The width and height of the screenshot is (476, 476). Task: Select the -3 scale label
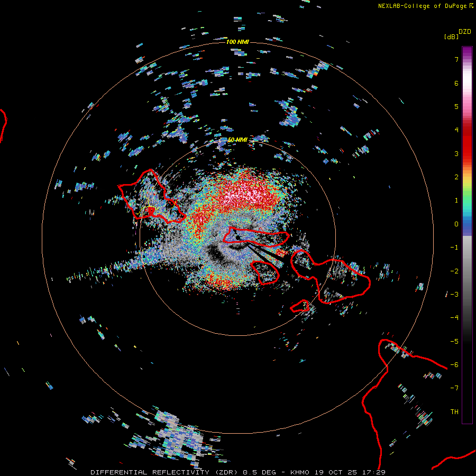tap(454, 295)
